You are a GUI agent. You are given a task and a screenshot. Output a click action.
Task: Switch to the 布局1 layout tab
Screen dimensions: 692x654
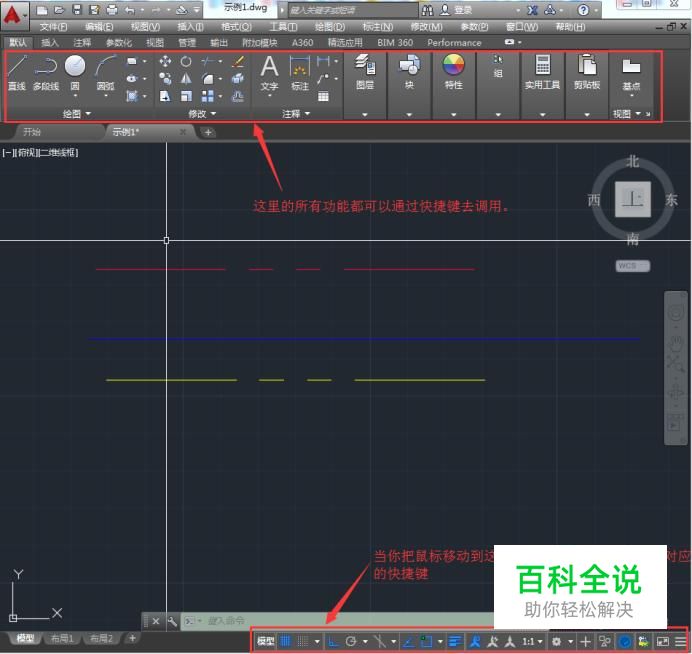click(x=64, y=638)
